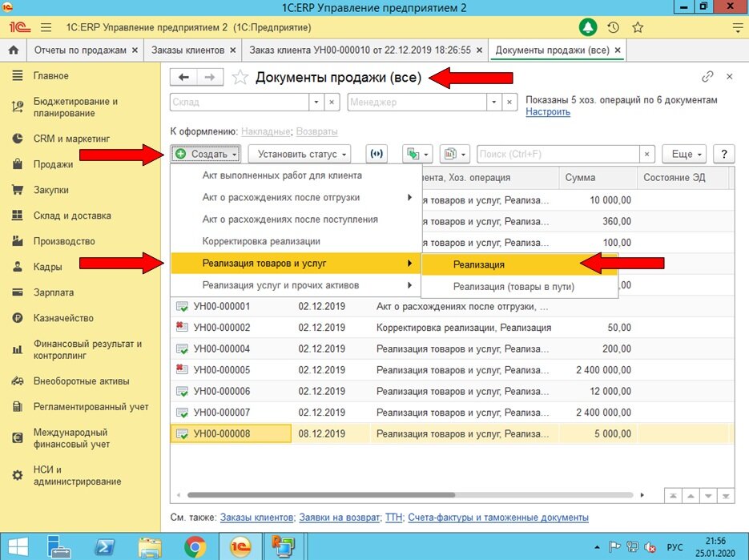Image resolution: width=749 pixels, height=560 pixels.
Task: Navigate back with left arrow button
Action: (x=183, y=77)
